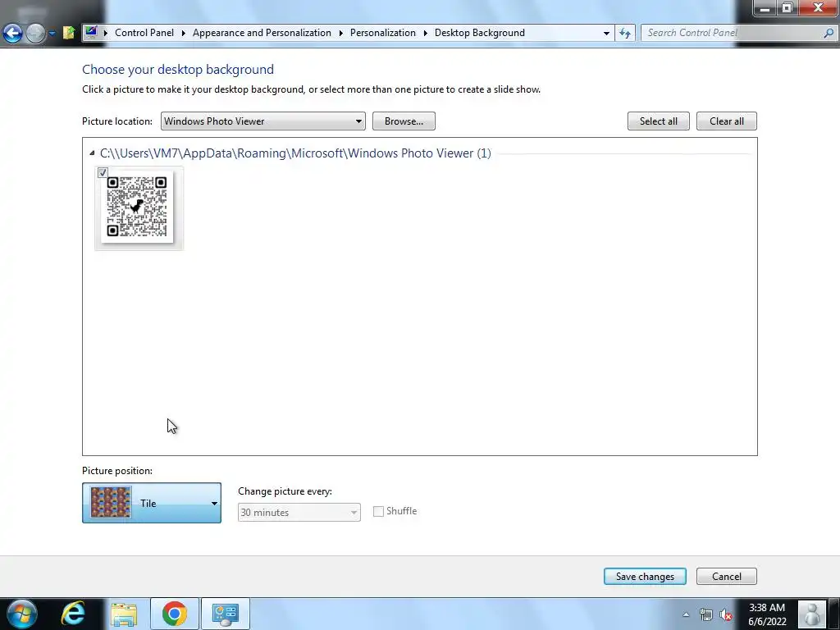Open the 30 minutes interval dropdown
840x630 pixels.
[x=299, y=513]
